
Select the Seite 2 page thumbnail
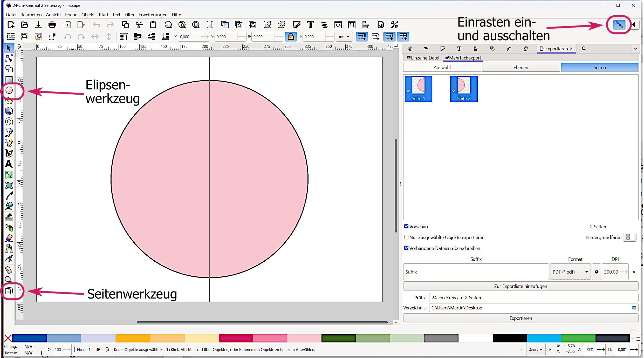tap(464, 89)
